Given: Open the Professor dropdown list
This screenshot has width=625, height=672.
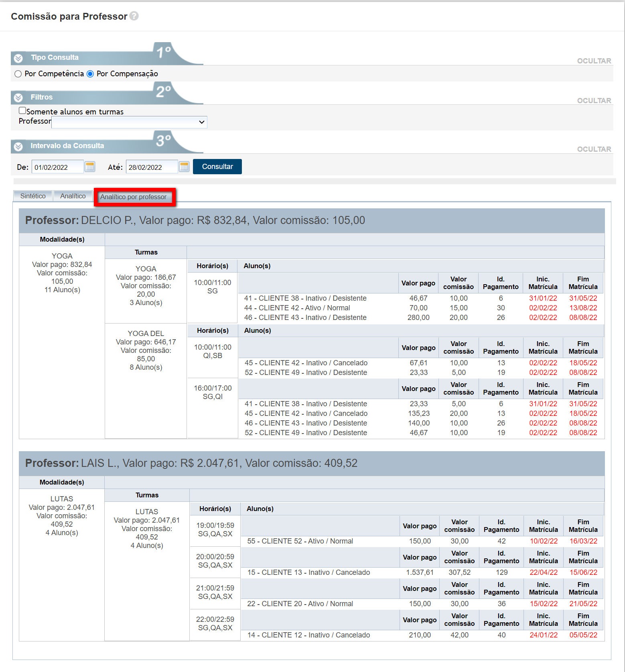Looking at the screenshot, I should point(129,122).
